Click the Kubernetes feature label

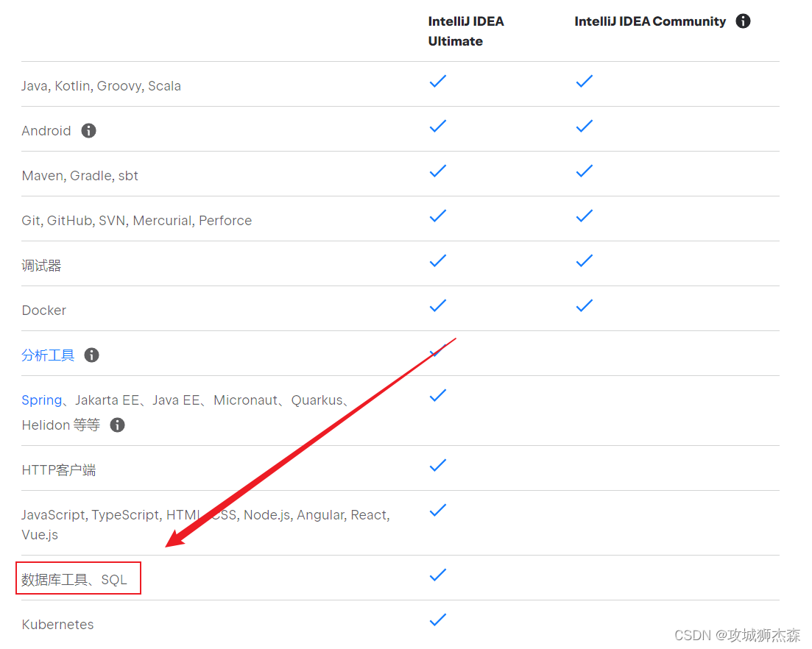pyautogui.click(x=57, y=625)
